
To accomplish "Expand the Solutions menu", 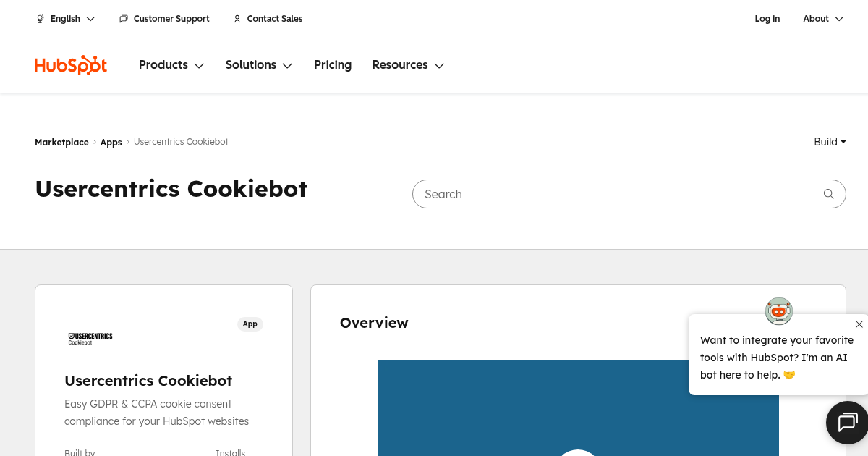I will click(x=259, y=65).
